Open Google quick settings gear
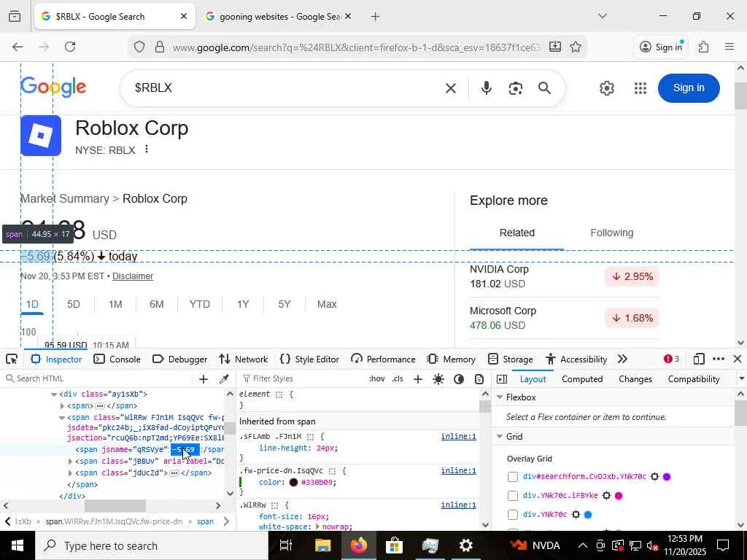The width and height of the screenshot is (747, 560). click(x=606, y=88)
